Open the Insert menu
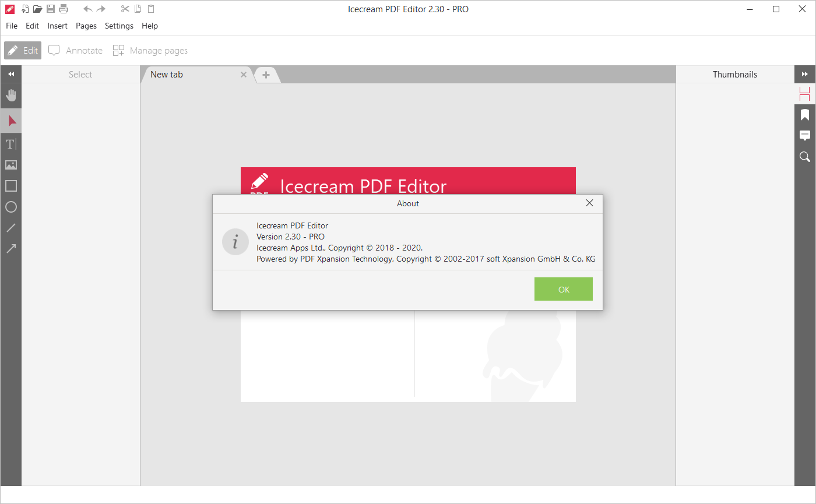The width and height of the screenshot is (816, 504). (x=58, y=26)
